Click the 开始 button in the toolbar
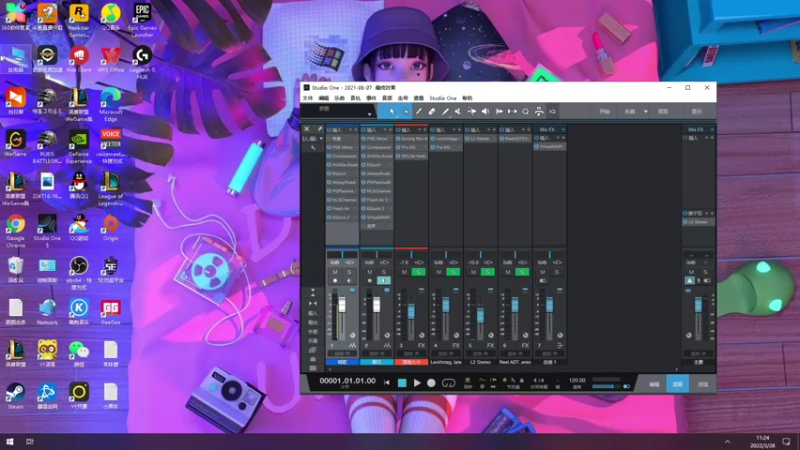Screen dimensions: 800x450 pos(605,111)
